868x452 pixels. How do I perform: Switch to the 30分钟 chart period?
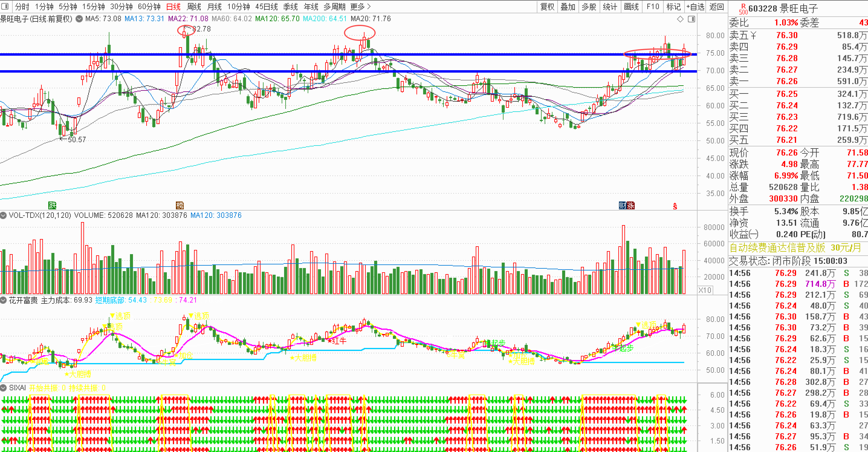click(x=121, y=7)
